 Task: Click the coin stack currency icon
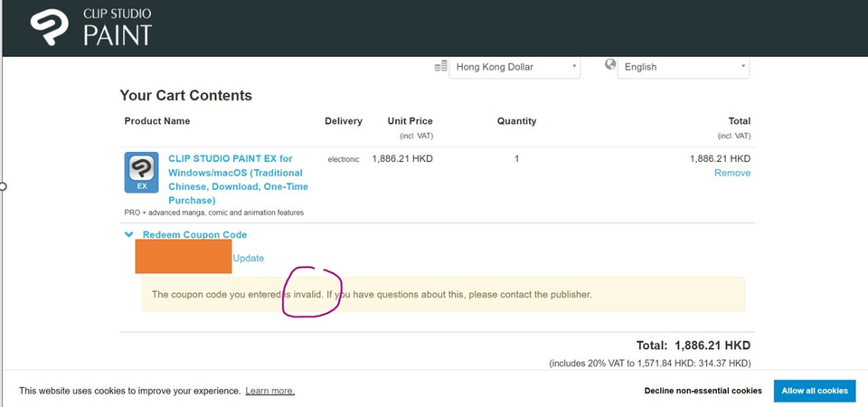pos(440,66)
